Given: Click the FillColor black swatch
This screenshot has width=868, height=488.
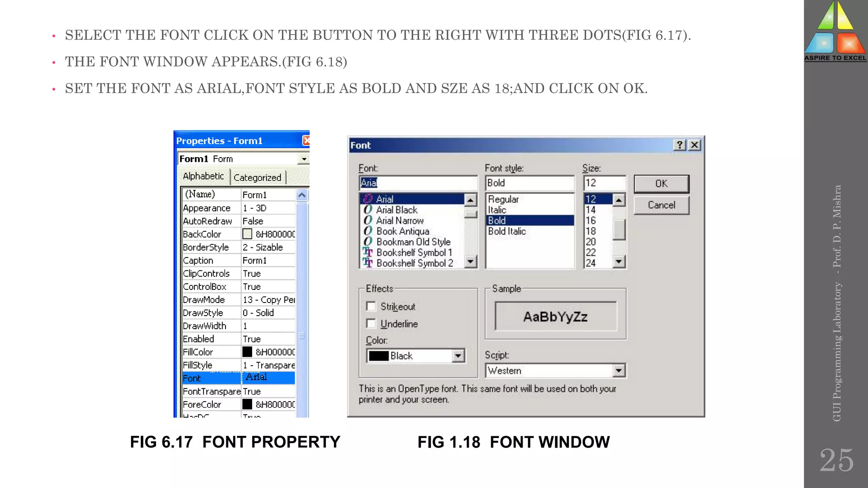Looking at the screenshot, I should tap(247, 352).
